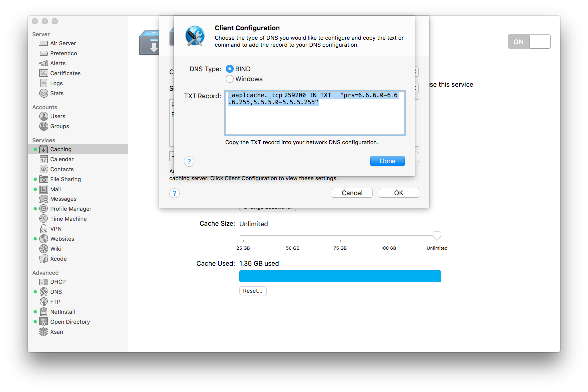The image size is (588, 392).
Task: Open the DHCP service icon
Action: point(43,282)
